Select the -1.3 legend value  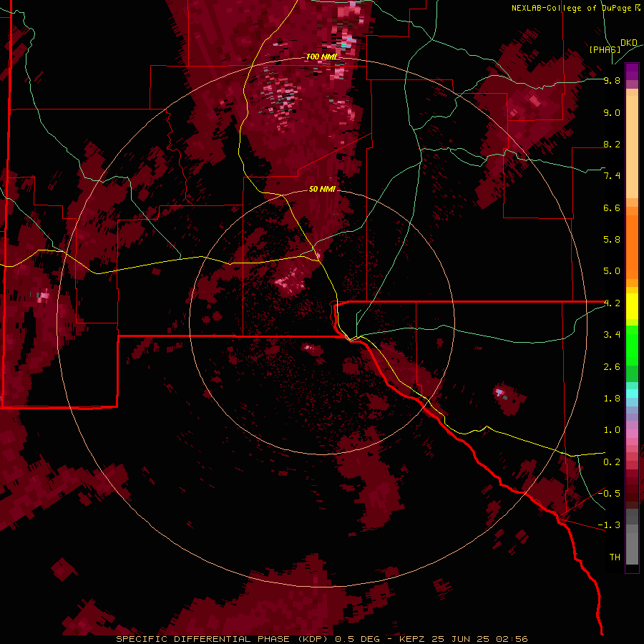pyautogui.click(x=609, y=525)
